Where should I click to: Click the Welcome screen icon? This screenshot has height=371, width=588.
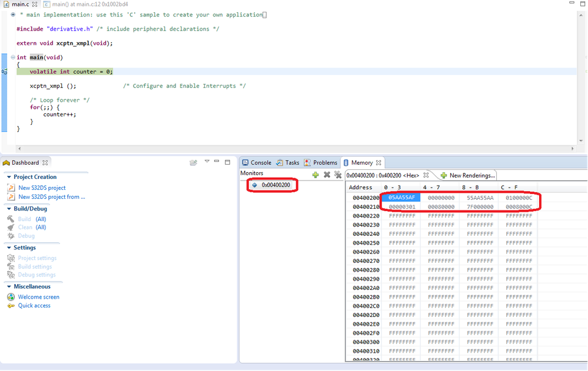[x=11, y=297]
